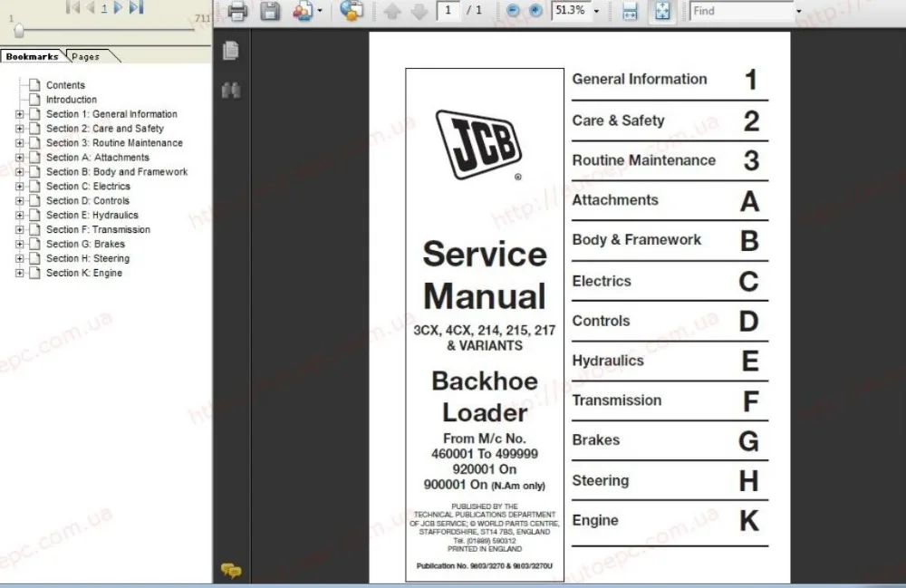
Task: Click the underlined 1 page link
Action: point(104,8)
